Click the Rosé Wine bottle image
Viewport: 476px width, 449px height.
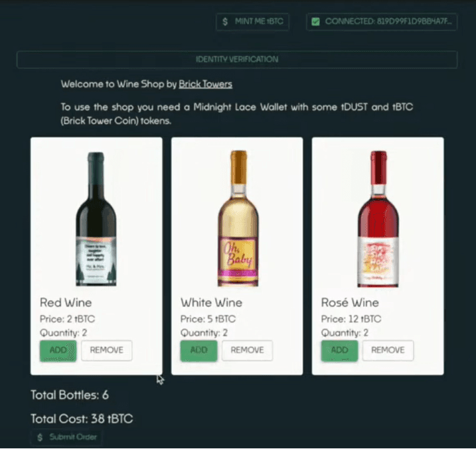(x=378, y=219)
